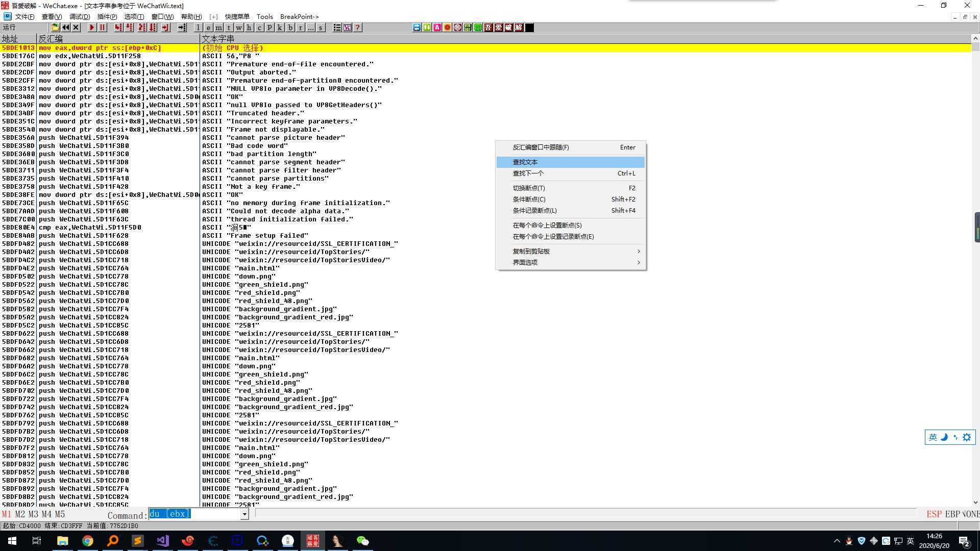Image resolution: width=980 pixels, height=551 pixels.
Task: Click the 文本字串 column header
Action: coord(585,39)
